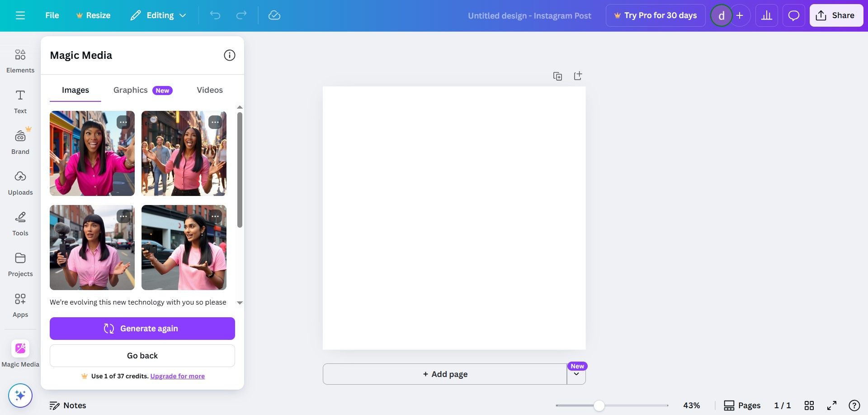Open the Tools sidebar panel
Viewport: 868px width, 415px height.
(x=20, y=224)
